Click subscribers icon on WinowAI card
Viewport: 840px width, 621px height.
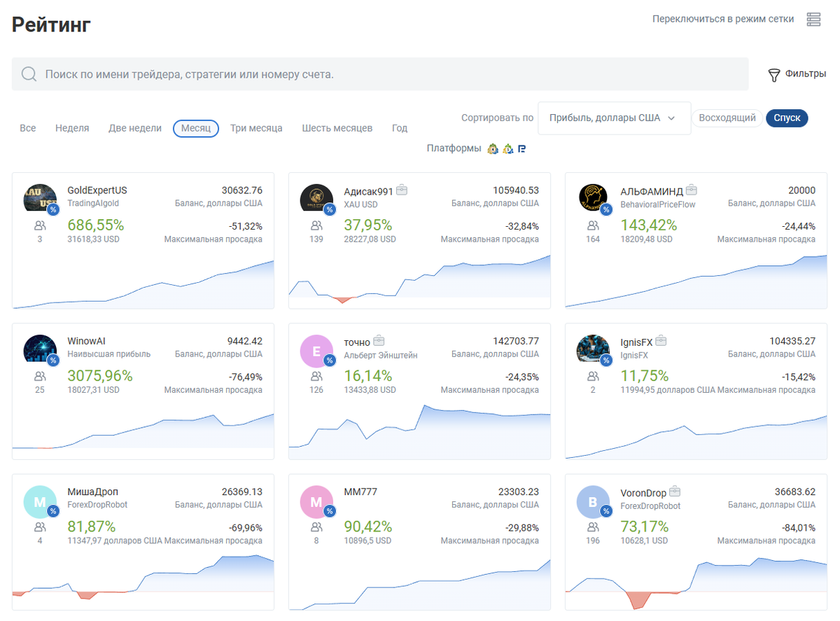[40, 377]
